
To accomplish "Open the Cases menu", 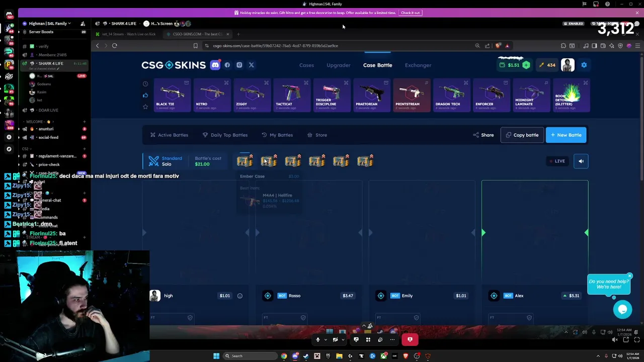I will 306,65.
